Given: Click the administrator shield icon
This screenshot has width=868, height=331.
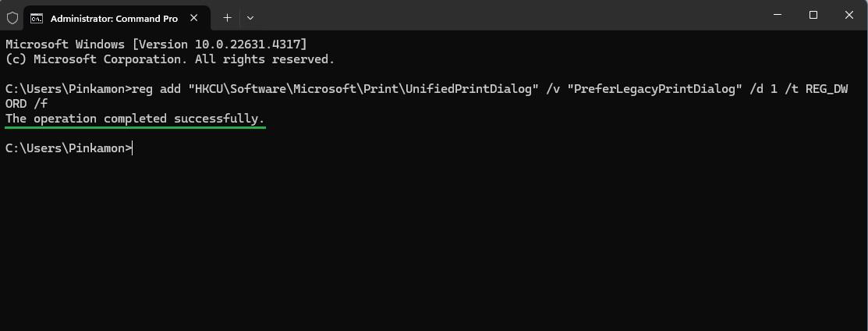Looking at the screenshot, I should click(x=12, y=17).
